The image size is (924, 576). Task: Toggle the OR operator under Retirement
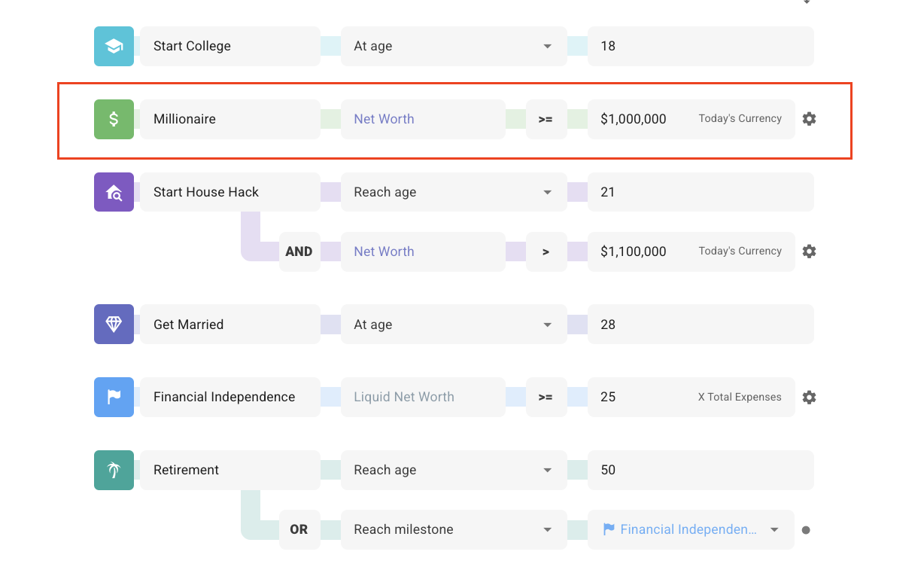(x=299, y=529)
